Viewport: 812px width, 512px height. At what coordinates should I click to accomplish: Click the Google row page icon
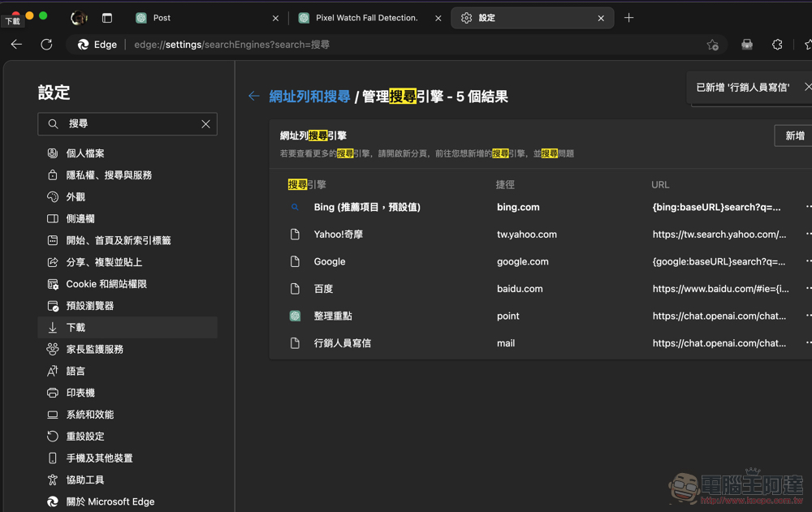click(295, 261)
